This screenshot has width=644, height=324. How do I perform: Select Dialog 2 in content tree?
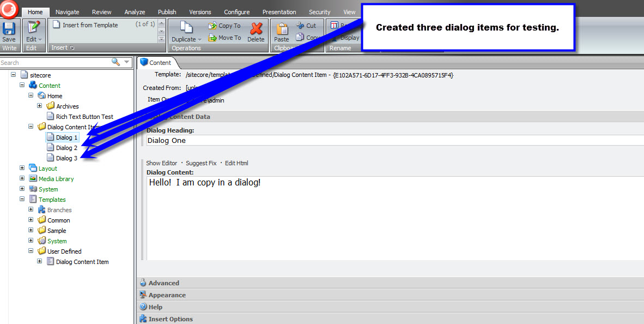tap(66, 148)
